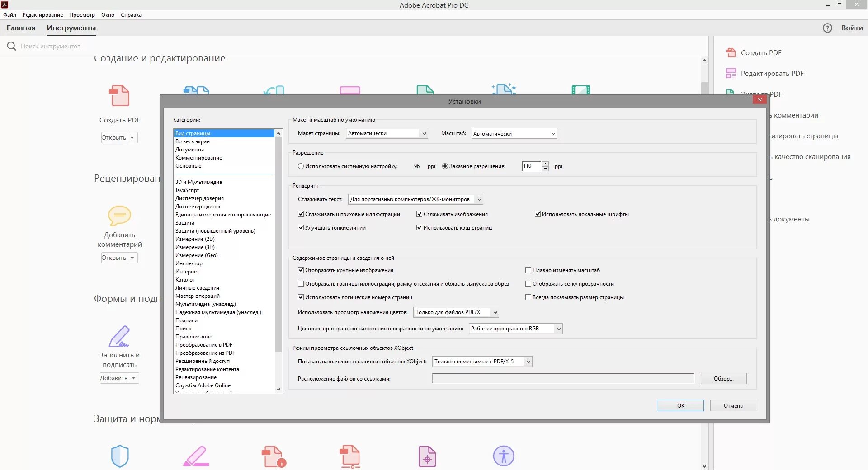The width and height of the screenshot is (868, 470).
Task: Open the Файл menu
Action: pyautogui.click(x=9, y=15)
